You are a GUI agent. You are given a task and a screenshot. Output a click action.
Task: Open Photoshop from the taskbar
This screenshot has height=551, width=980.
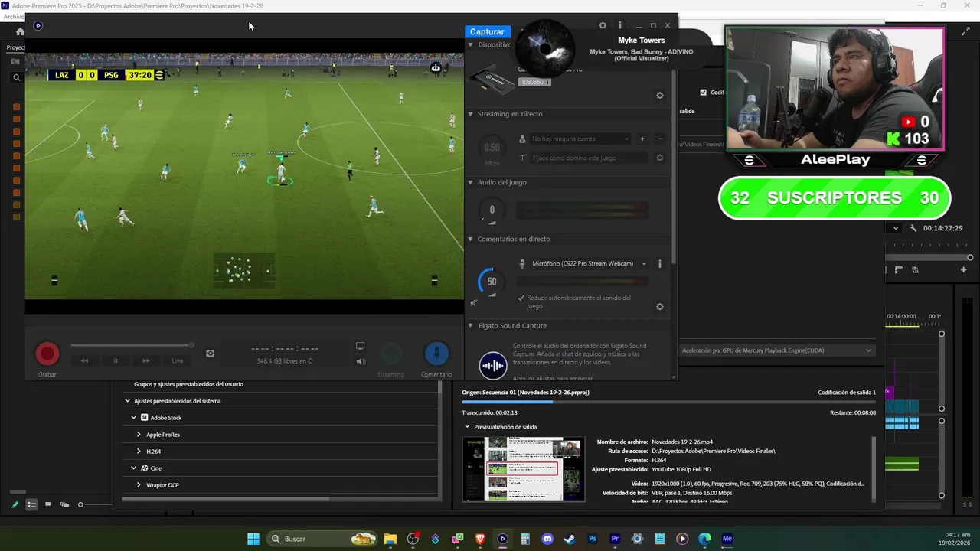click(593, 539)
